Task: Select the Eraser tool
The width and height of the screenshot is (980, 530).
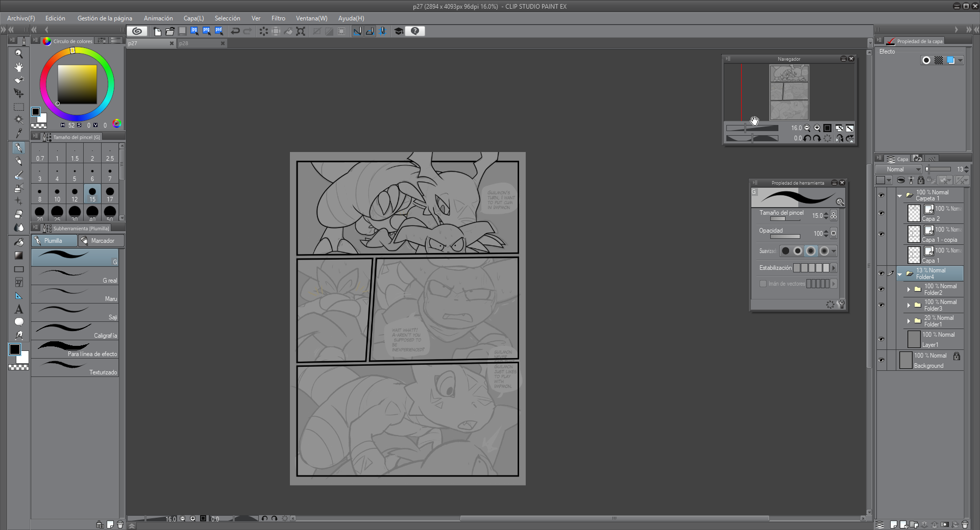Action: click(x=19, y=214)
